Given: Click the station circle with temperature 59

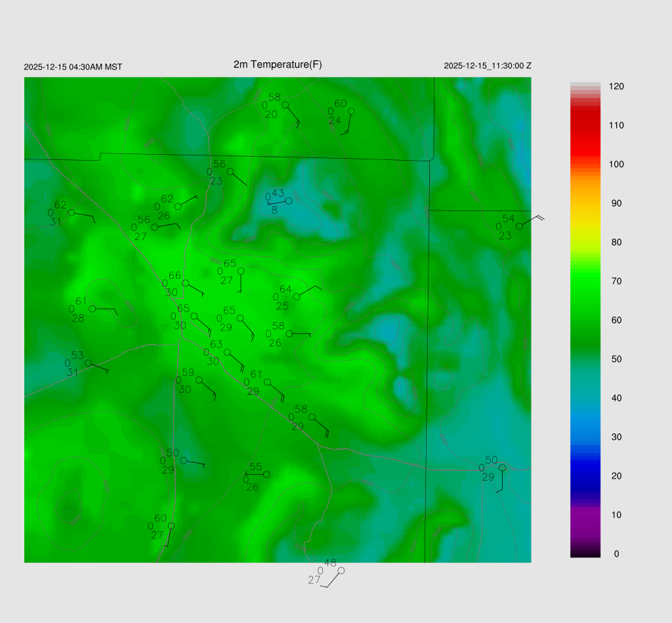Looking at the screenshot, I should coord(199,380).
